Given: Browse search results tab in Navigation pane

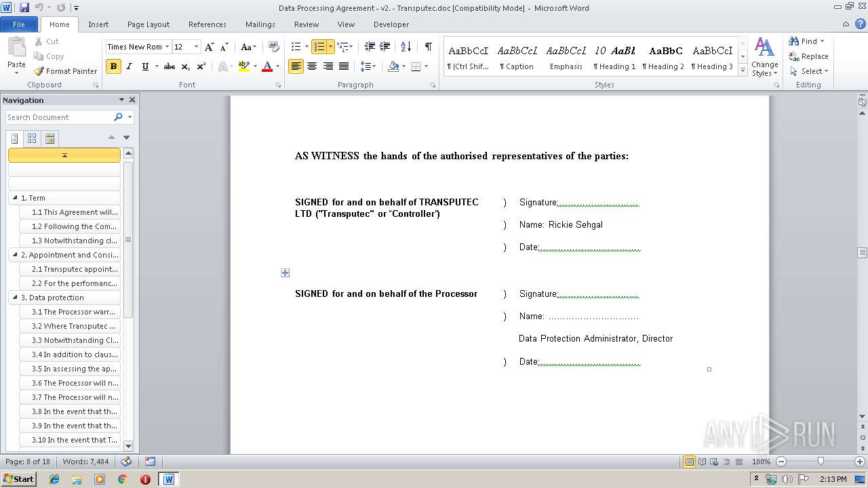Looking at the screenshot, I should [x=50, y=138].
